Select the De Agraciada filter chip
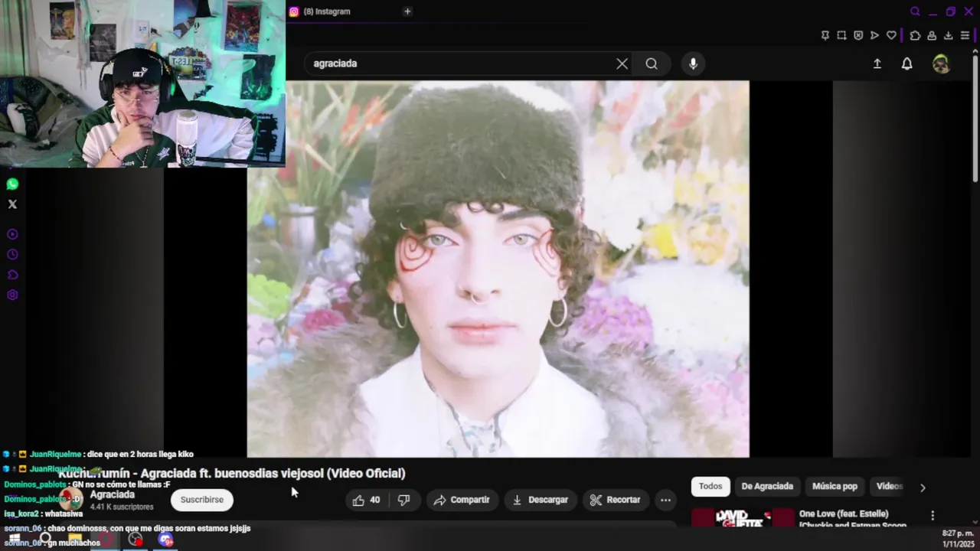 pos(767,486)
